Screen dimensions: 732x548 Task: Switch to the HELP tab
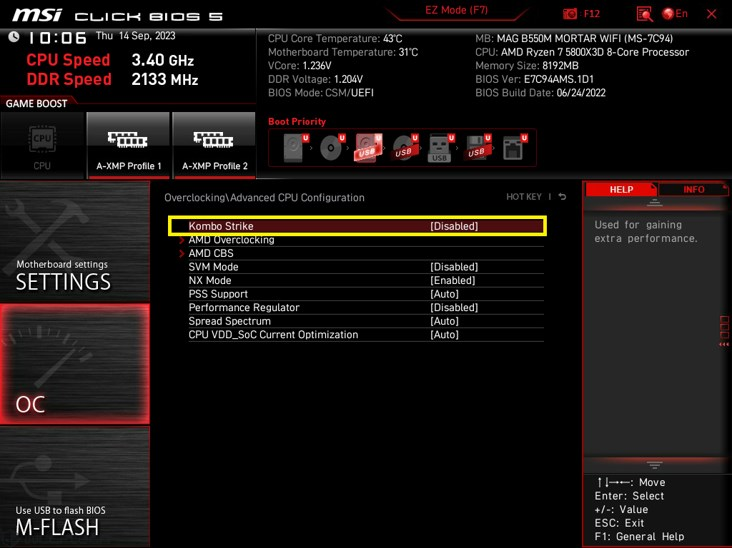pyautogui.click(x=621, y=190)
